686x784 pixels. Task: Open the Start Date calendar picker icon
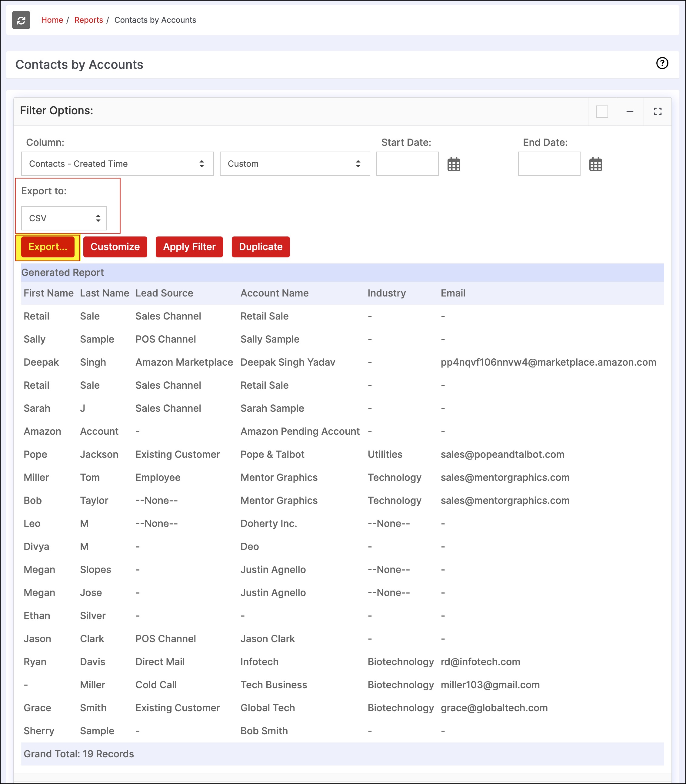454,164
